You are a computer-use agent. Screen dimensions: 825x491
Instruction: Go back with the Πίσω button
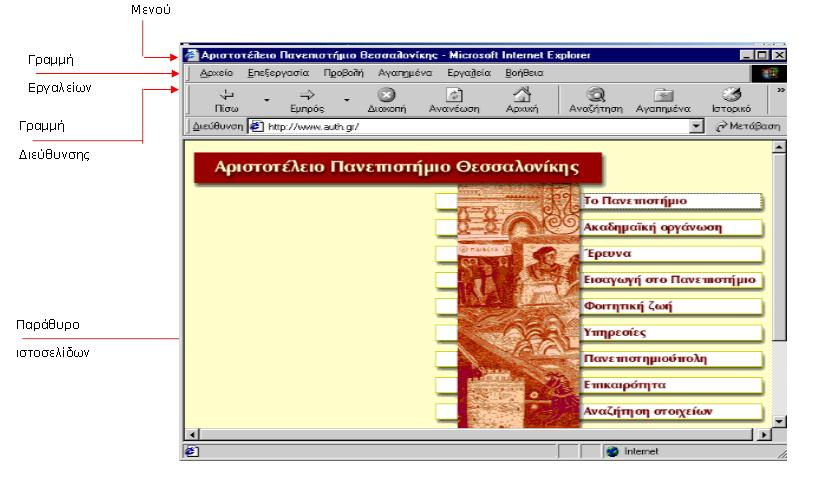(227, 101)
